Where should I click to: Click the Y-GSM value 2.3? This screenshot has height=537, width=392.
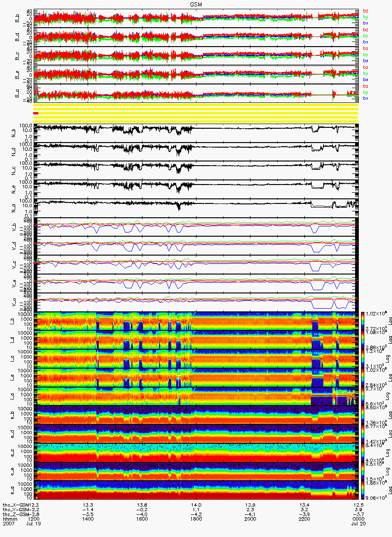click(x=251, y=510)
